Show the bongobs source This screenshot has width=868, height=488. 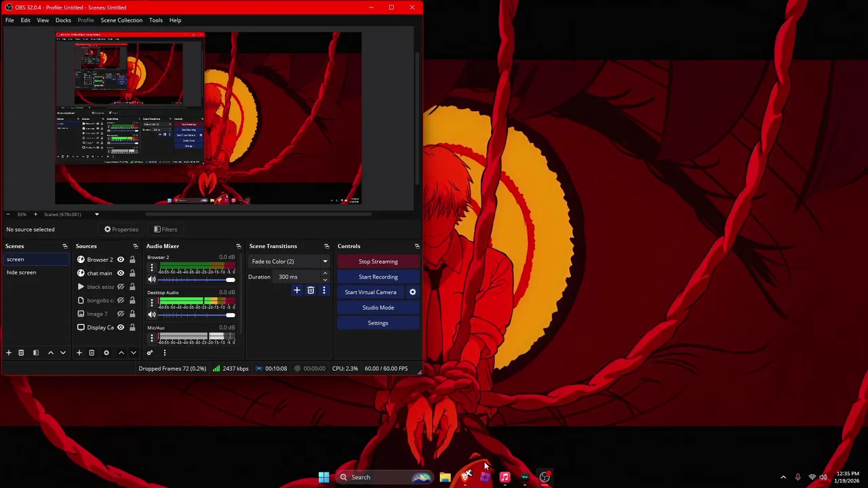121,300
